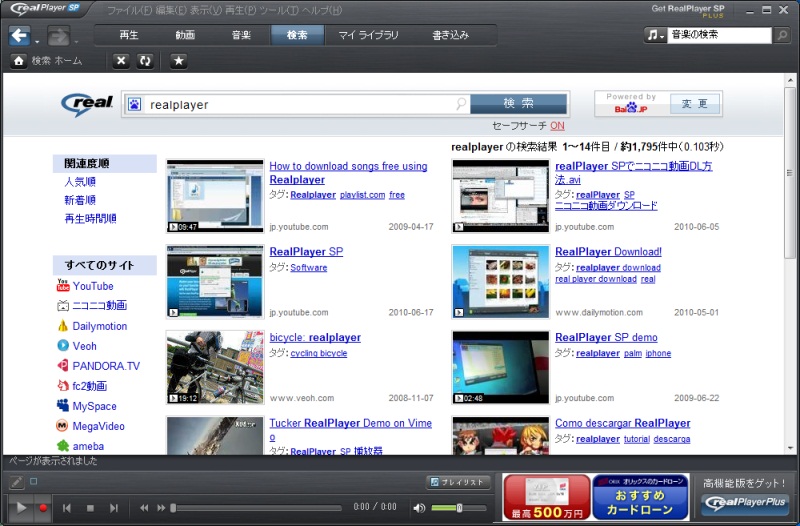The width and height of the screenshot is (800, 526).
Task: Click the next track button
Action: [114, 508]
